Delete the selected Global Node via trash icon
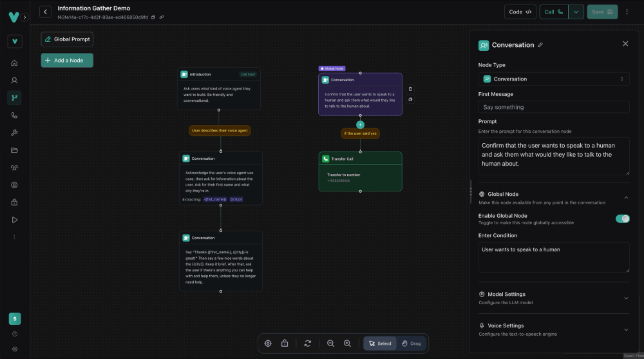644x359 pixels. point(410,89)
